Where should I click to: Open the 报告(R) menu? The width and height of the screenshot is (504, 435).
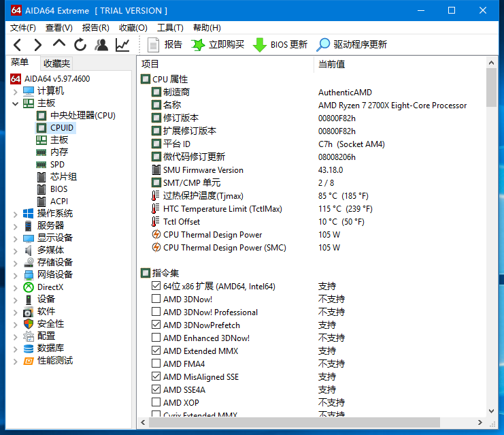click(95, 28)
